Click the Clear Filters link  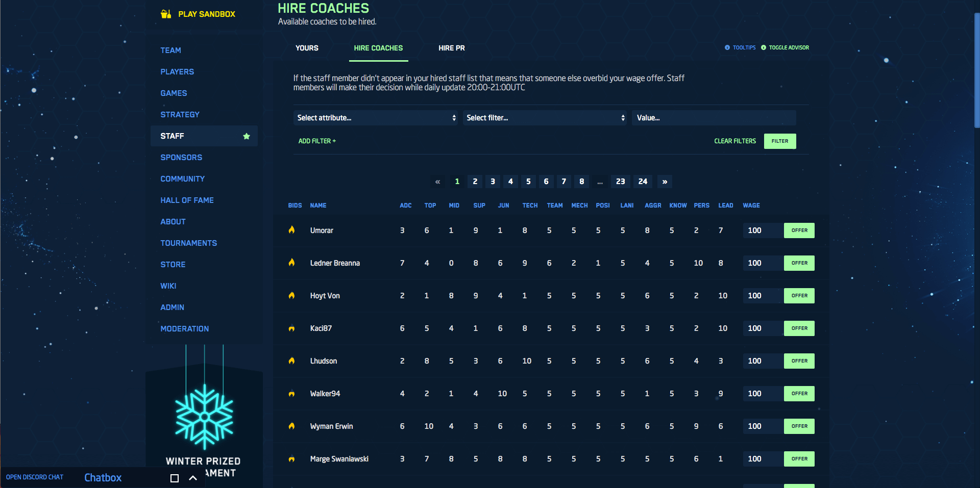click(x=734, y=141)
